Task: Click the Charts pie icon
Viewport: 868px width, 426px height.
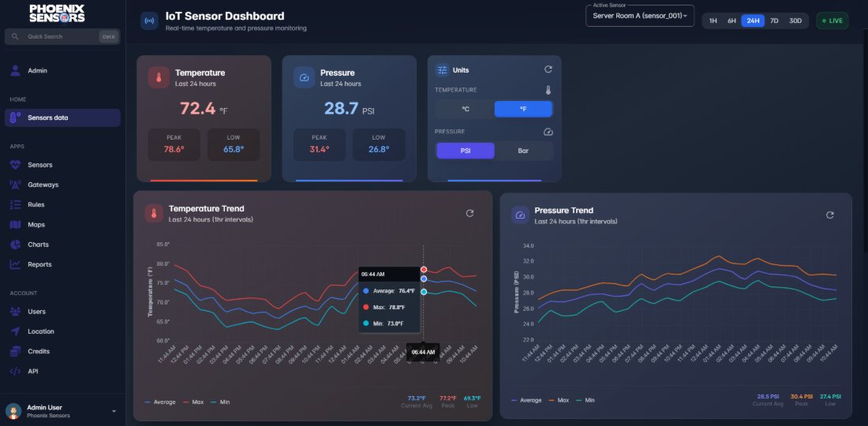Action: click(16, 245)
